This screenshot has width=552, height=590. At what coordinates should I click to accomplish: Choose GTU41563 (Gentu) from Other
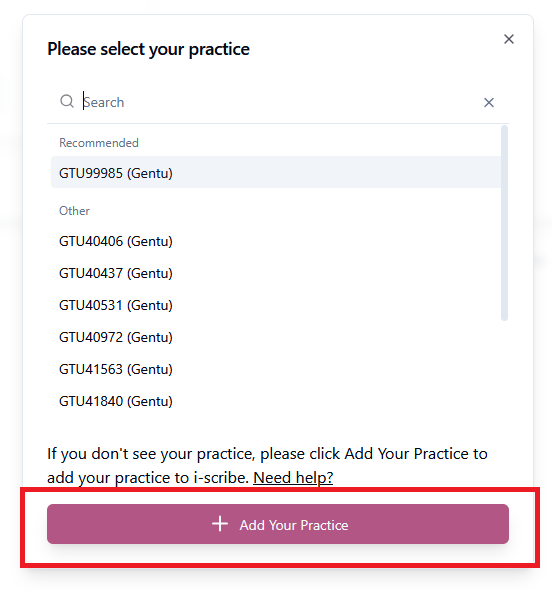click(276, 369)
